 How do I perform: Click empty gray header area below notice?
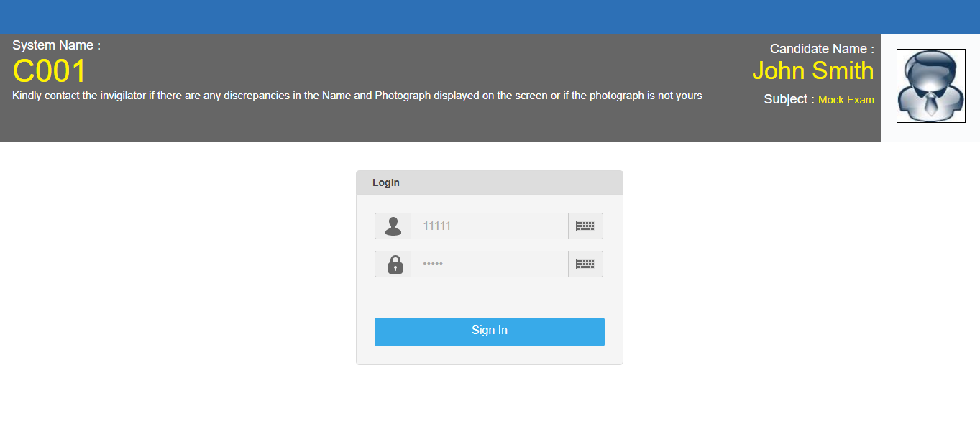pos(360,124)
